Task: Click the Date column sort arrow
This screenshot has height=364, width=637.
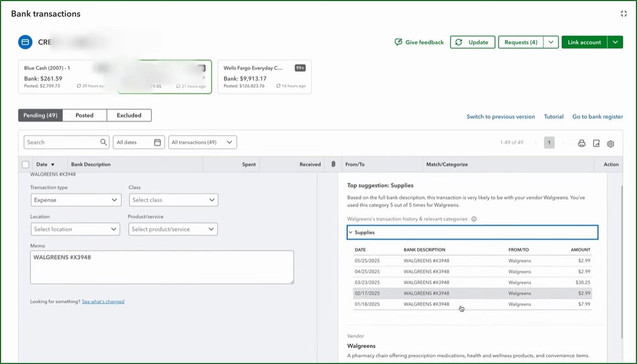Action: (53, 164)
